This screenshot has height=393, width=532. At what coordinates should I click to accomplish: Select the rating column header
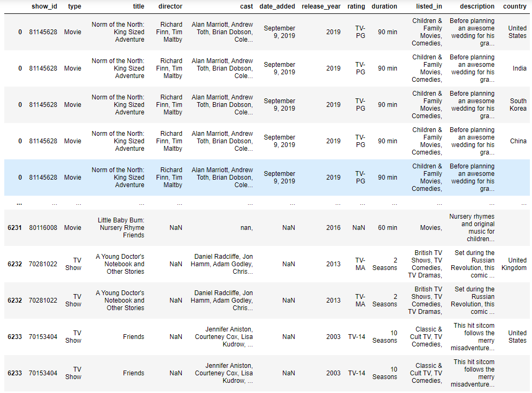point(356,6)
